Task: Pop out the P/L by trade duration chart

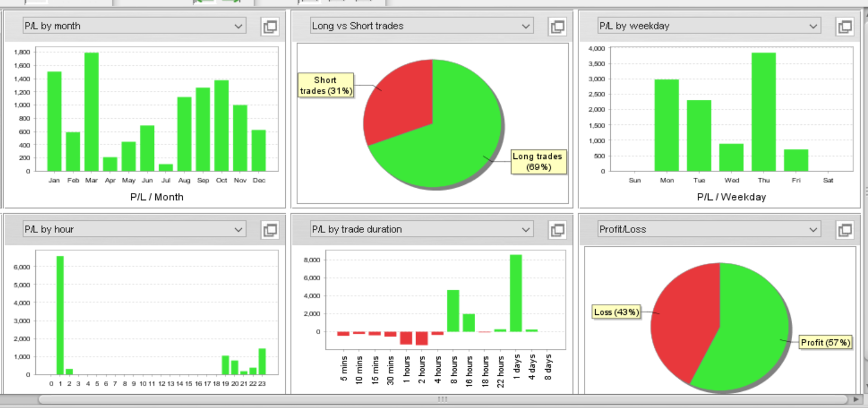Action: (558, 229)
